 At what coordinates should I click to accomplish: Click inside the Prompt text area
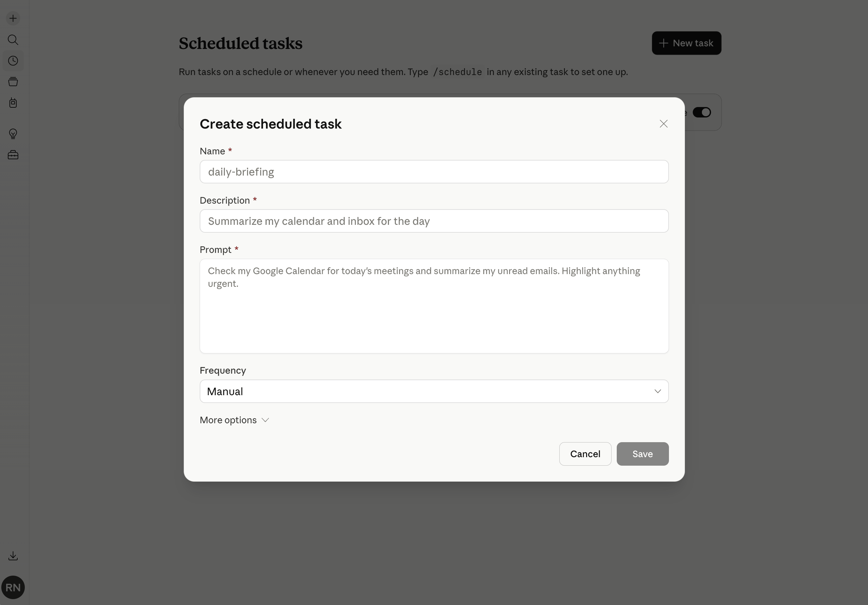[434, 306]
